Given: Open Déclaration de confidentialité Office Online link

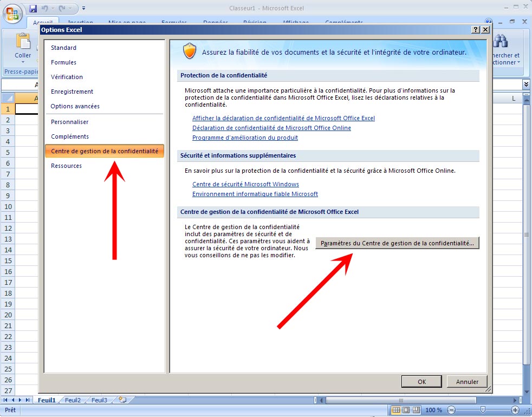Looking at the screenshot, I should tap(271, 128).
